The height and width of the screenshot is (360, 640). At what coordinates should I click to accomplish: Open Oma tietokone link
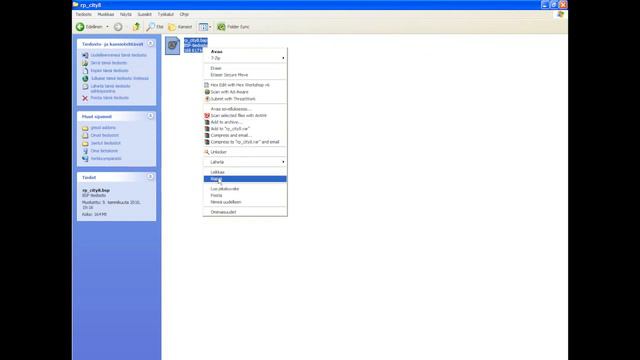pos(104,151)
